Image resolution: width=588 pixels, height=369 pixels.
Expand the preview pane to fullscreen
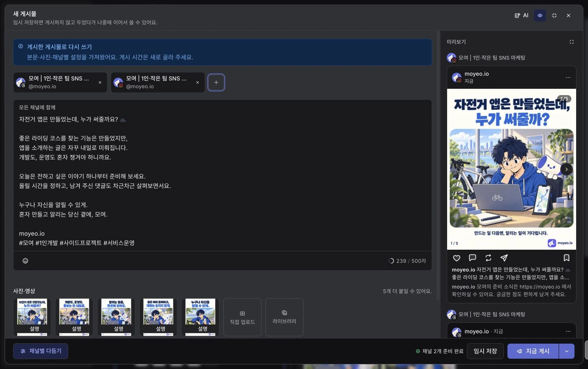572,42
